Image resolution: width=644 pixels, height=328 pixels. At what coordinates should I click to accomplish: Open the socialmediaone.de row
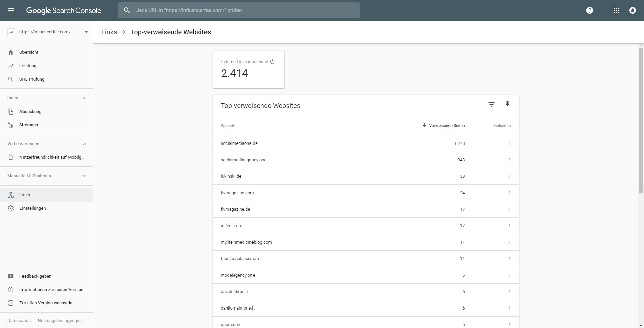click(x=366, y=143)
